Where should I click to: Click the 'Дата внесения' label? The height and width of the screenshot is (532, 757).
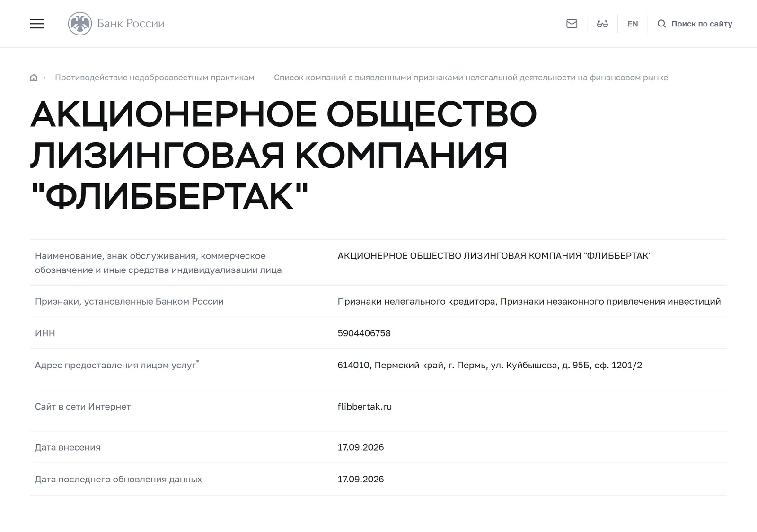(68, 447)
